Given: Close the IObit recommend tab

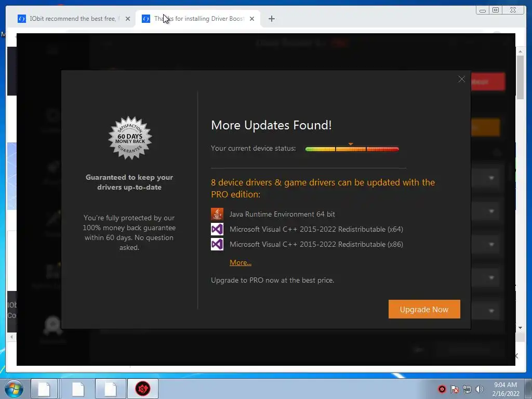Looking at the screenshot, I should pos(128,19).
